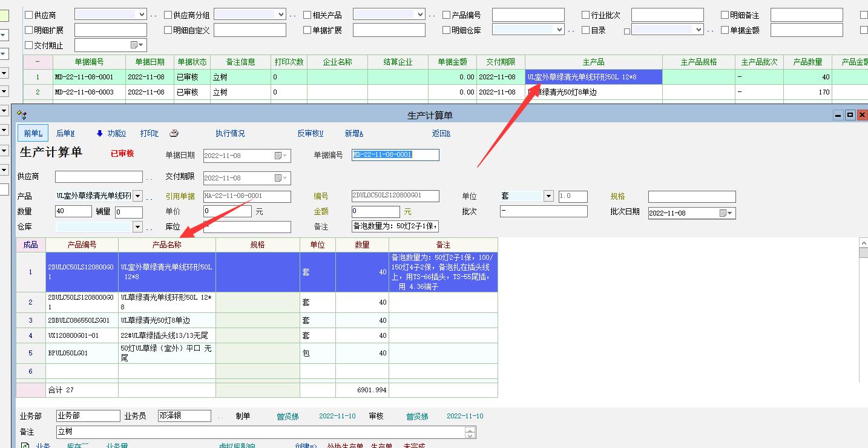Viewport: 868px width, 448px height.
Task: Click the small document icon before 业务
Action: [x=25, y=446]
